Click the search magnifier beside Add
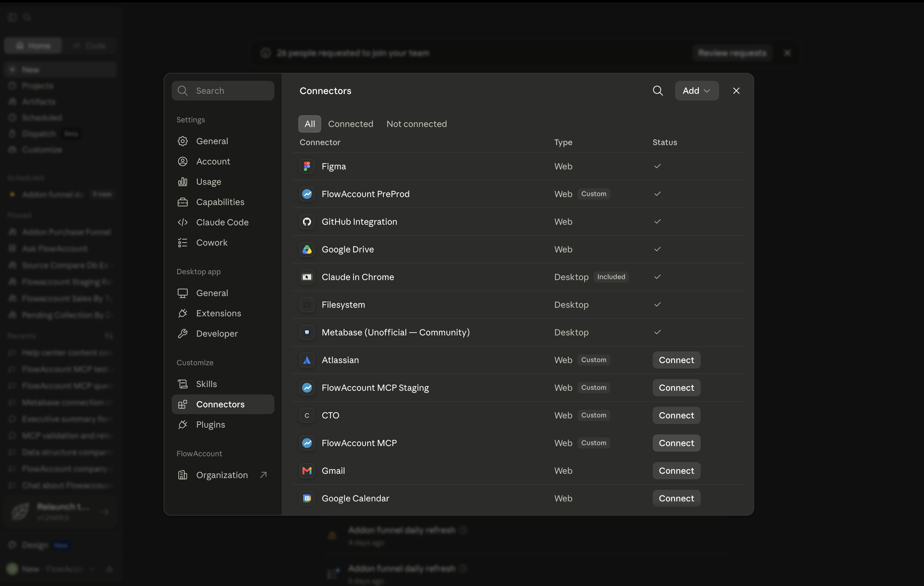The image size is (924, 586). pyautogui.click(x=658, y=90)
